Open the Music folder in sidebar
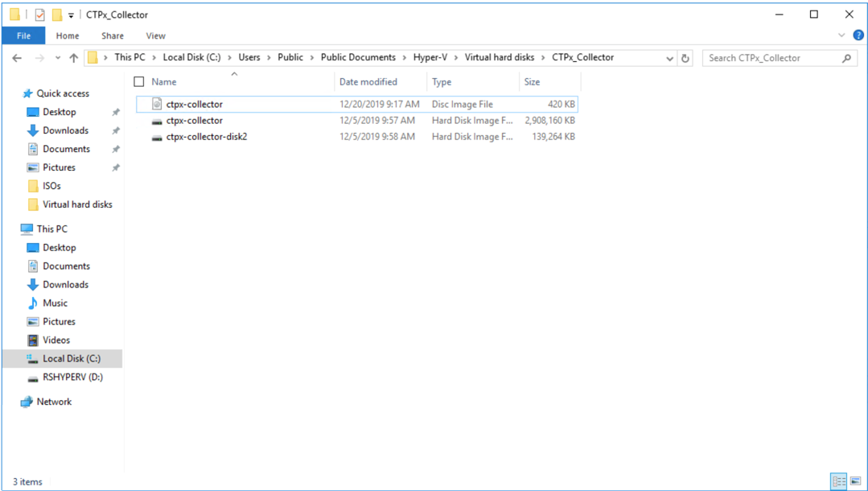This screenshot has height=491, width=868. pyautogui.click(x=55, y=303)
